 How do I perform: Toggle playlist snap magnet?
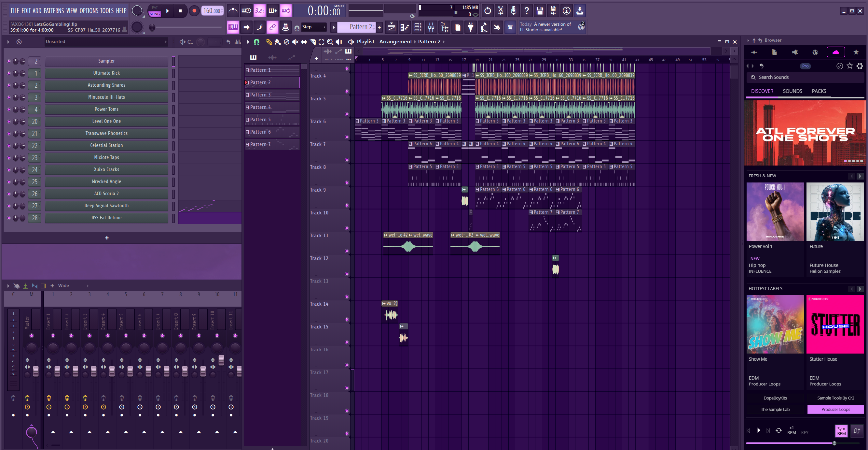[x=257, y=42]
